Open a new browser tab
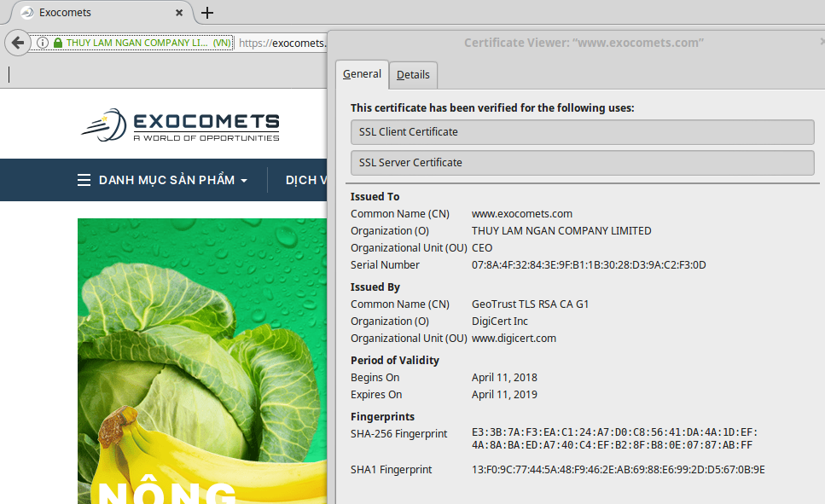This screenshot has width=825, height=504. point(207,13)
